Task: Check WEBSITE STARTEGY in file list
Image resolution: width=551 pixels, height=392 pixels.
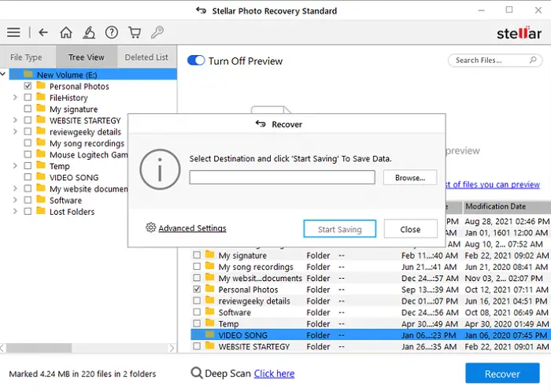Action: point(197,346)
